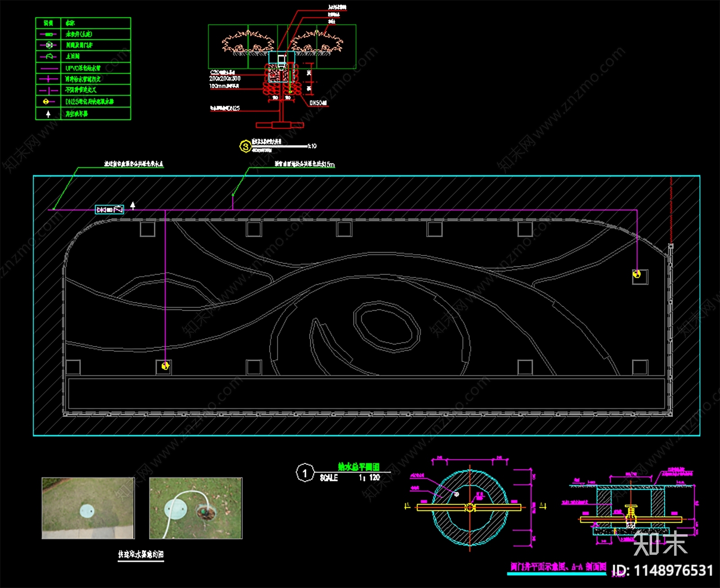Viewport: 720px width, 588px height.
Task: Click the circled number 1 title marker
Action: [x=305, y=473]
